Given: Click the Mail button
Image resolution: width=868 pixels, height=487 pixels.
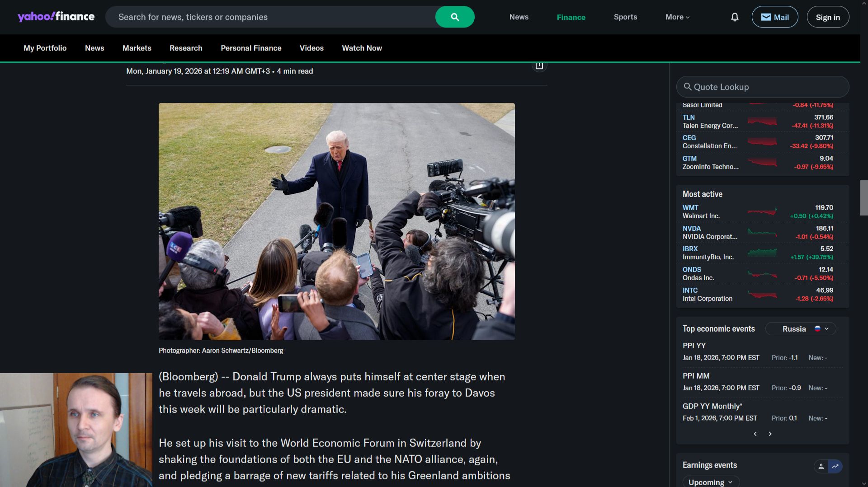Looking at the screenshot, I should tap(775, 17).
